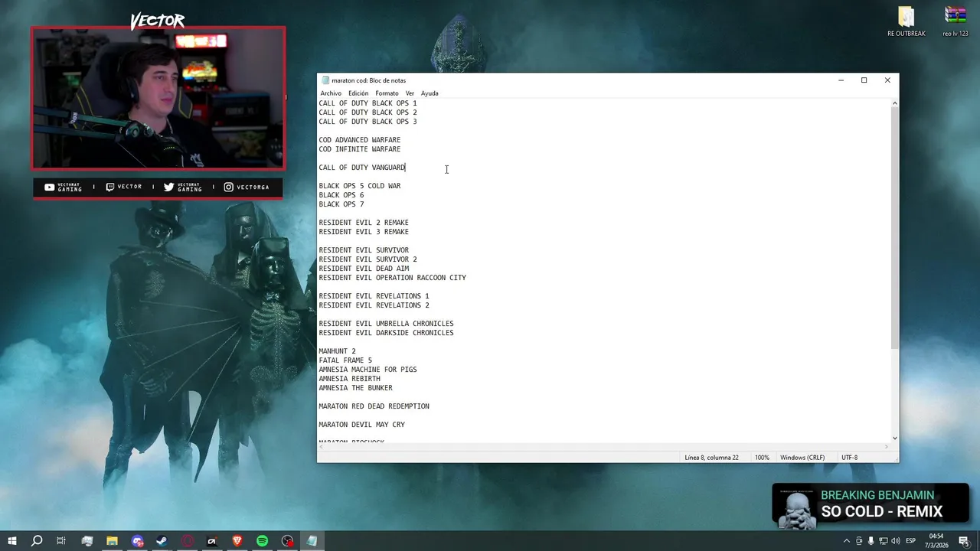Open the reo lv 123 archive

click(955, 21)
